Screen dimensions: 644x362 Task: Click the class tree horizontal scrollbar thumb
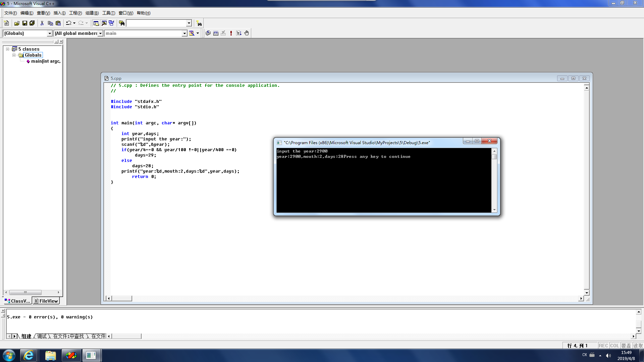[25, 292]
